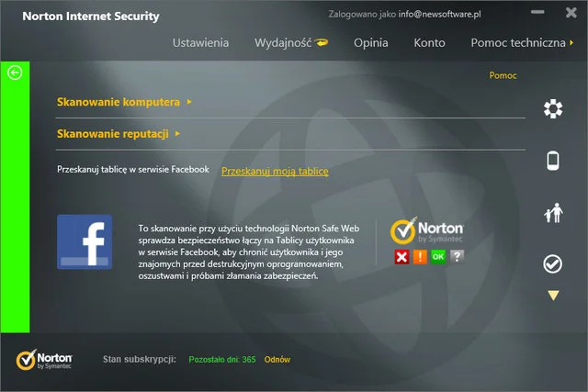Image resolution: width=588 pixels, height=392 pixels.
Task: Open the Opinia menu
Action: (371, 43)
